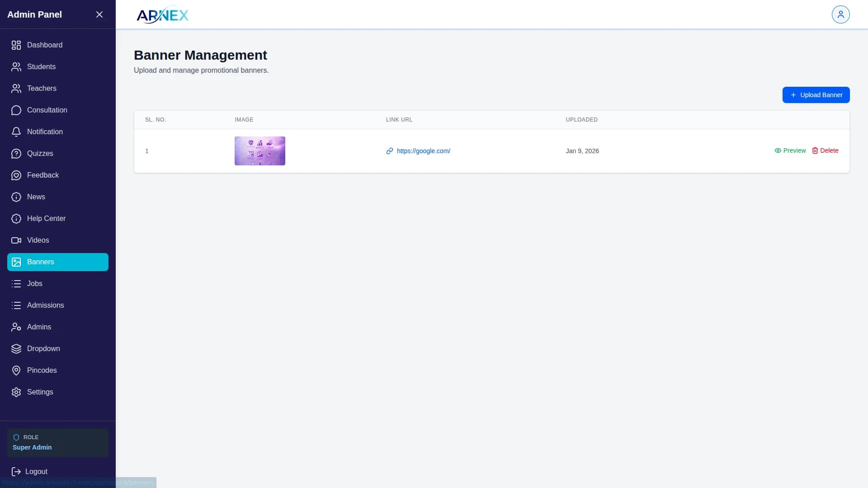Go to the Jobs section
The image size is (868, 488).
(x=34, y=284)
